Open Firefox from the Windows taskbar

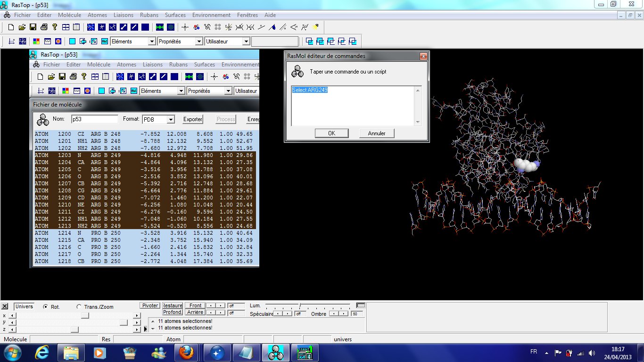pyautogui.click(x=185, y=352)
